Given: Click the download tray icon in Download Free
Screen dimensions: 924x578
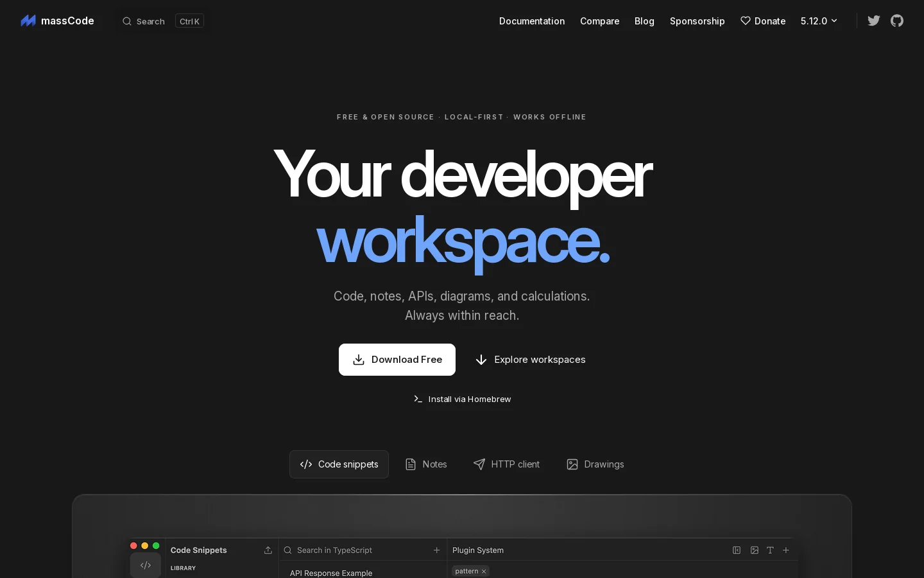Looking at the screenshot, I should [359, 360].
